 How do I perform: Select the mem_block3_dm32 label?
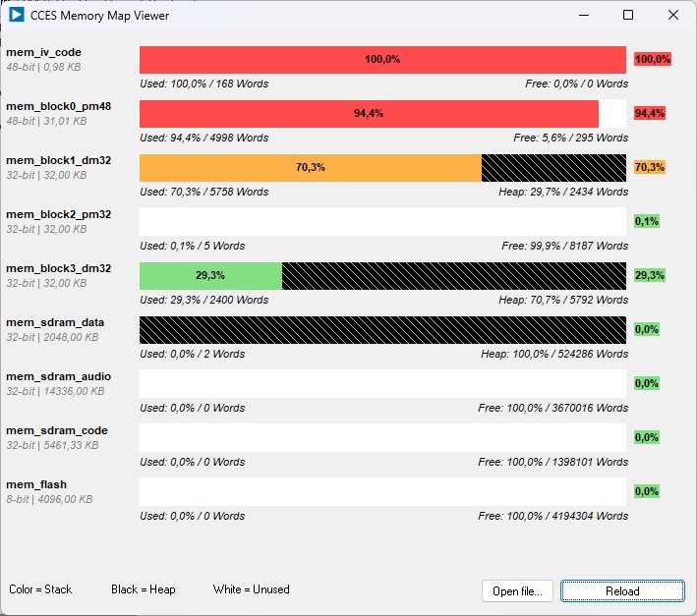59,268
